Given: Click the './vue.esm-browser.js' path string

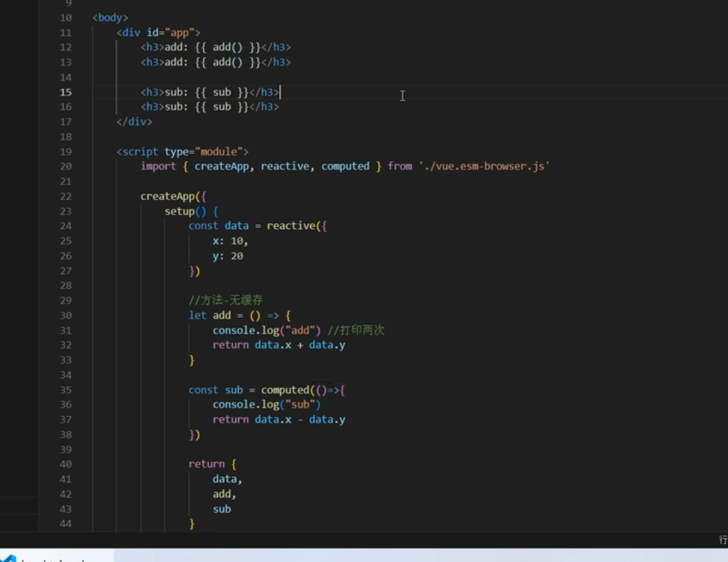Looking at the screenshot, I should [484, 166].
